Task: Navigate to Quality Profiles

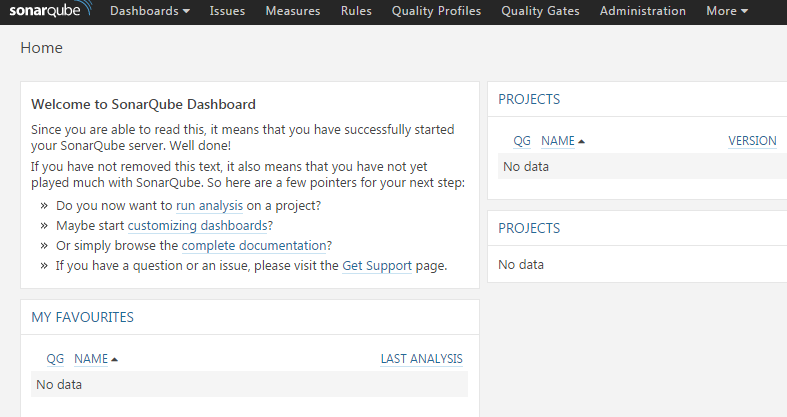Action: tap(436, 11)
